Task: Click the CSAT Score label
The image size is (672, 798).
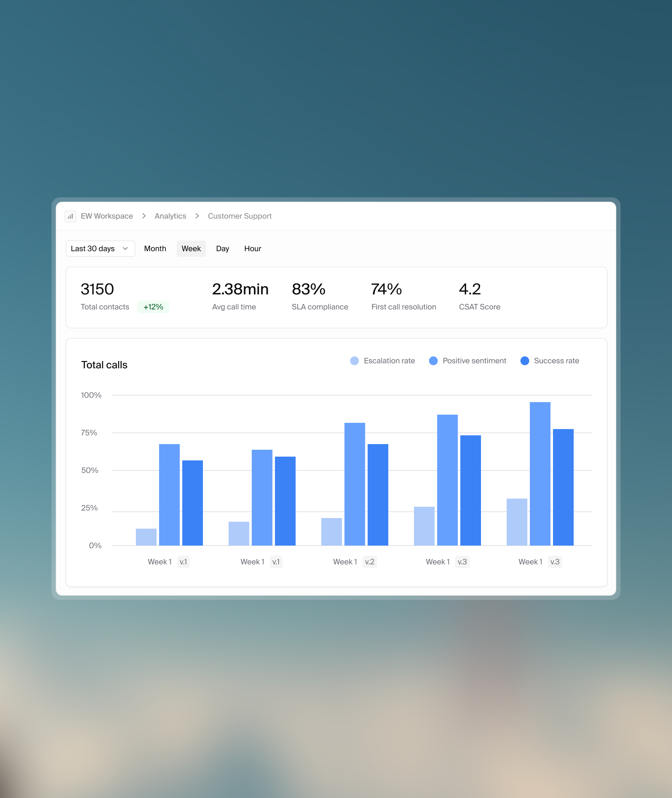Action: tap(479, 307)
